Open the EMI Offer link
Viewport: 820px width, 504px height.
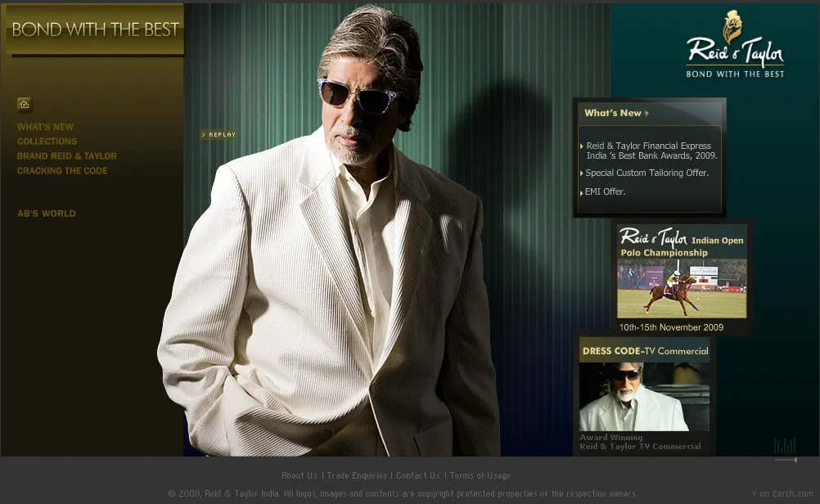click(x=603, y=192)
